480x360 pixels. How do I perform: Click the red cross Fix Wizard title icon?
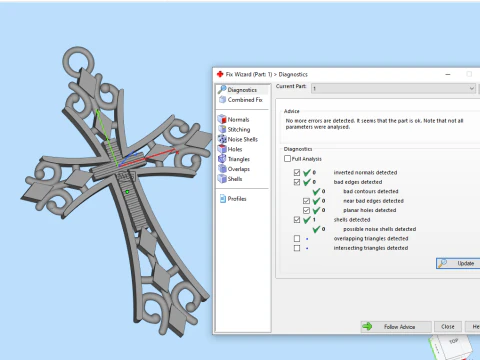click(x=220, y=74)
